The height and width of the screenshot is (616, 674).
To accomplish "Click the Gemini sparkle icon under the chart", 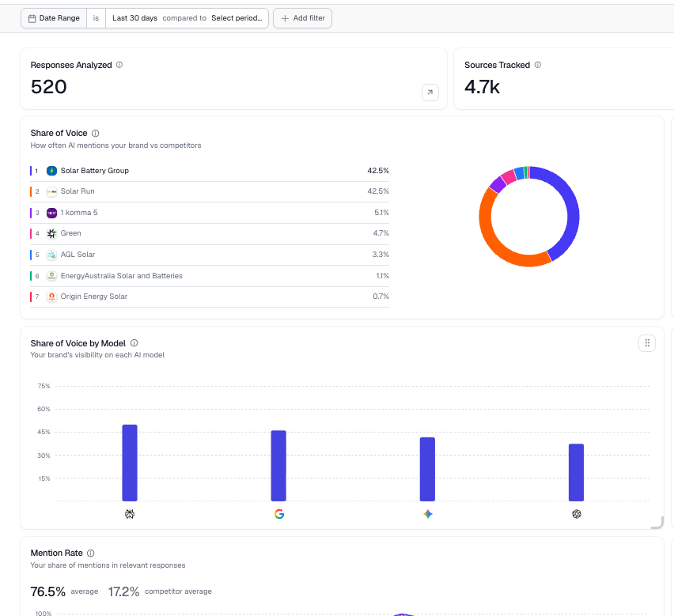I will click(x=428, y=514).
